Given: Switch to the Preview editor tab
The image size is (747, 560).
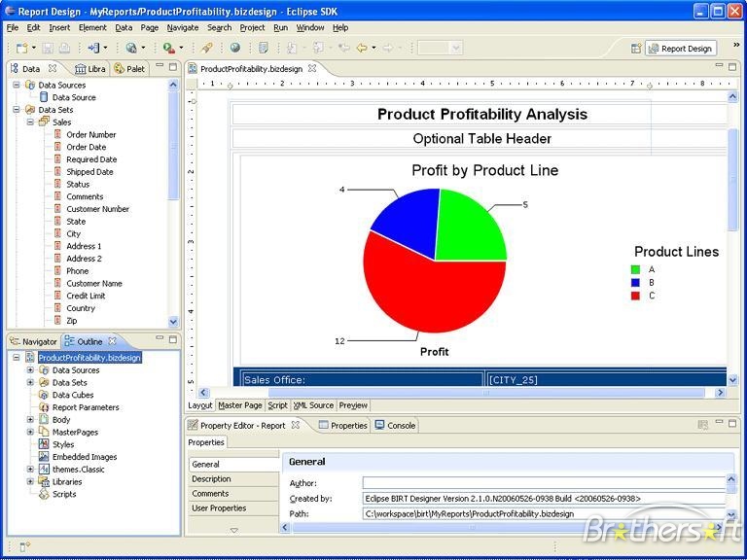Looking at the screenshot, I should [x=353, y=405].
